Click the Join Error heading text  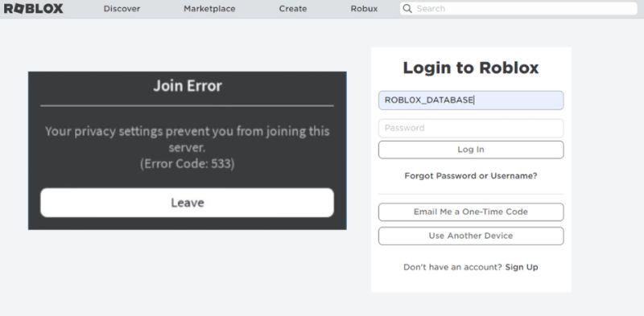point(188,86)
